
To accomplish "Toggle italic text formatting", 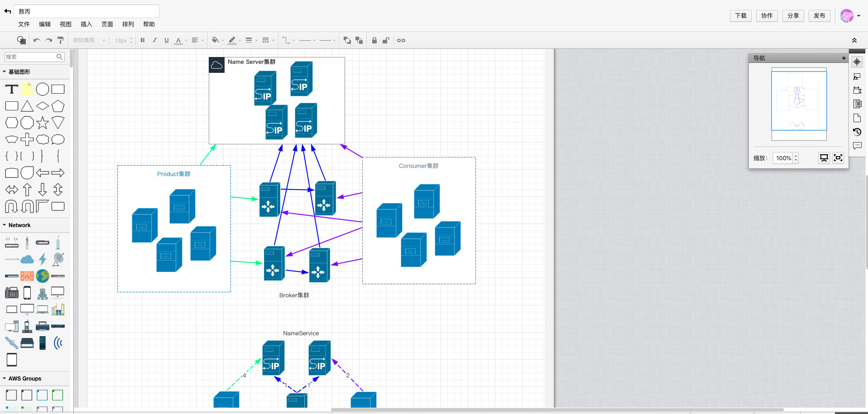I will (x=154, y=40).
